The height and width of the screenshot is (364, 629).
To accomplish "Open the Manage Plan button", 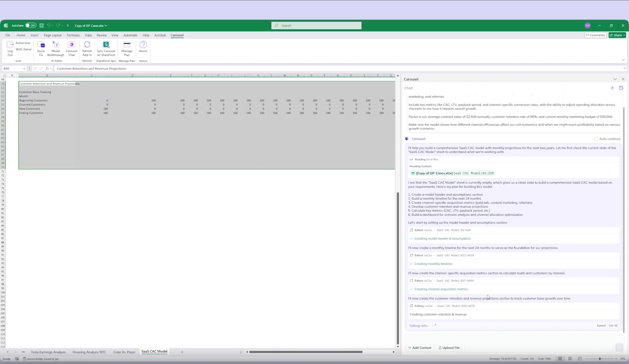I will 127,45.
